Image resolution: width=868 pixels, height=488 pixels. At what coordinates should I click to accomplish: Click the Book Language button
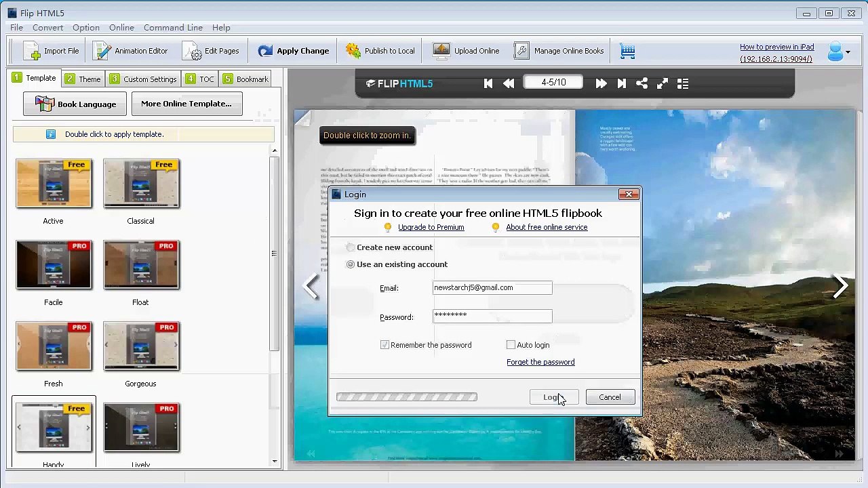coord(75,104)
